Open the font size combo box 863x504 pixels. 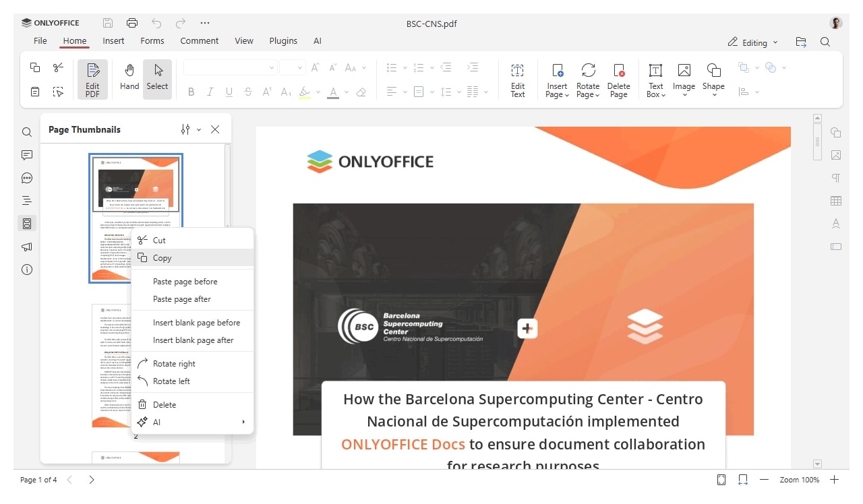293,67
